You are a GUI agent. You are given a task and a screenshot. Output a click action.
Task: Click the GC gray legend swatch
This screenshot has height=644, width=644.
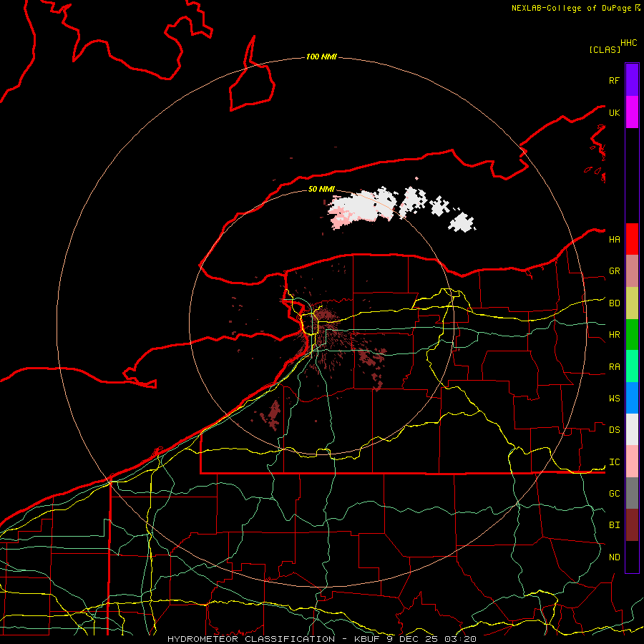[x=632, y=493]
